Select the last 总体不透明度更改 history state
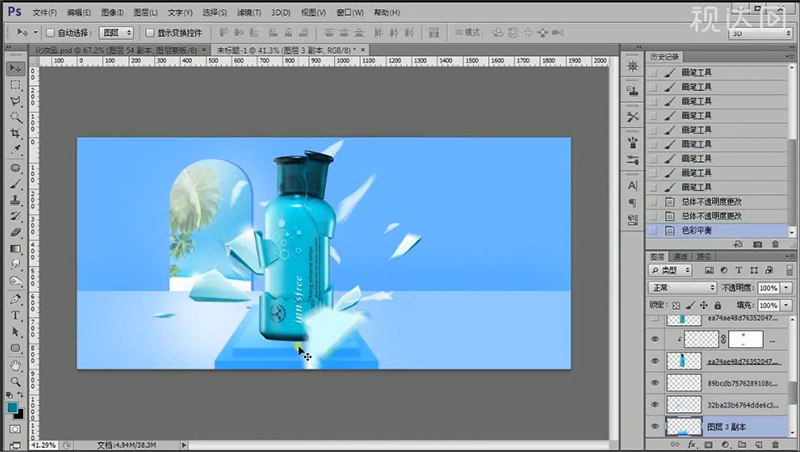 tap(718, 216)
